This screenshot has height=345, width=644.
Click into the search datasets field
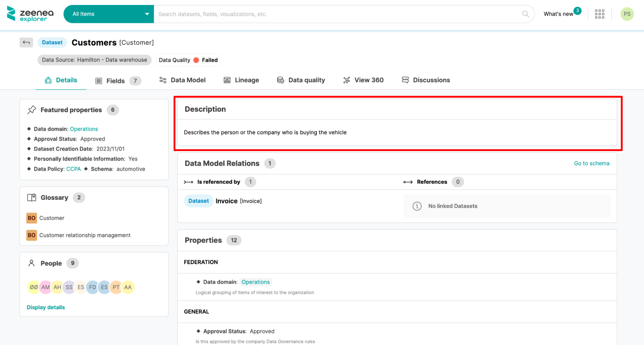click(x=335, y=14)
